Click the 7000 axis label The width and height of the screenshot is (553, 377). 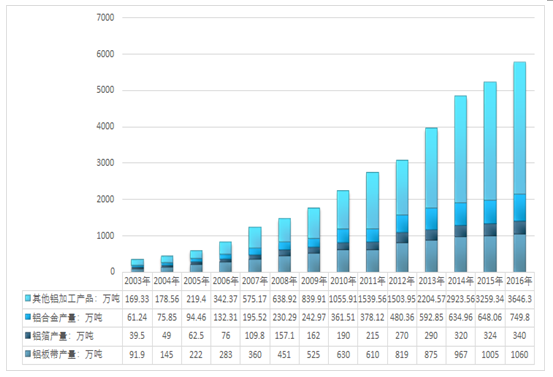coord(105,18)
